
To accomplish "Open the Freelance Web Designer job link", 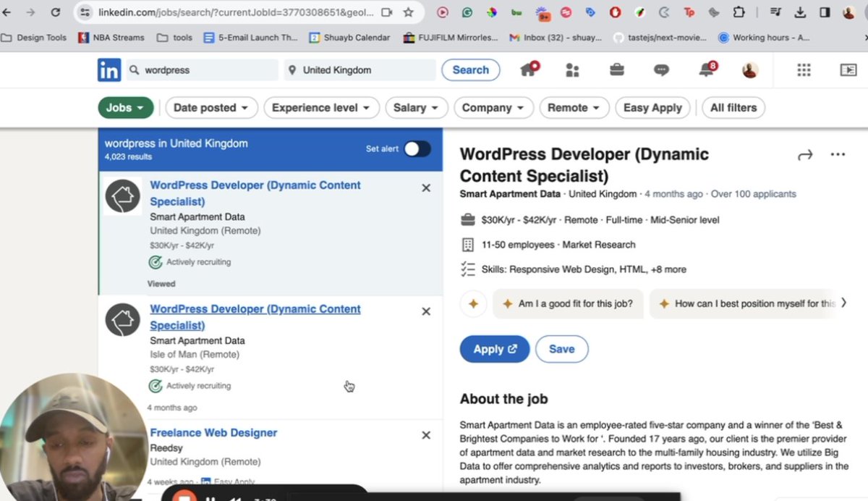I will click(x=213, y=433).
